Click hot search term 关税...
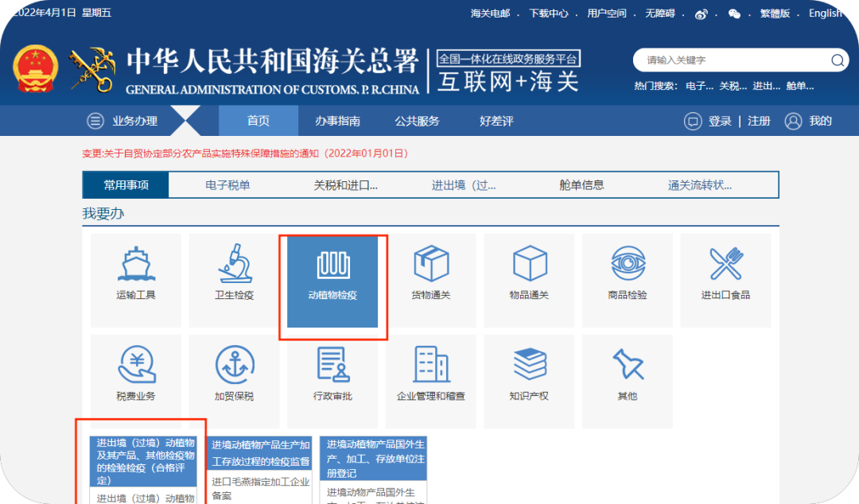Viewport: 859px width, 504px height. pos(733,86)
